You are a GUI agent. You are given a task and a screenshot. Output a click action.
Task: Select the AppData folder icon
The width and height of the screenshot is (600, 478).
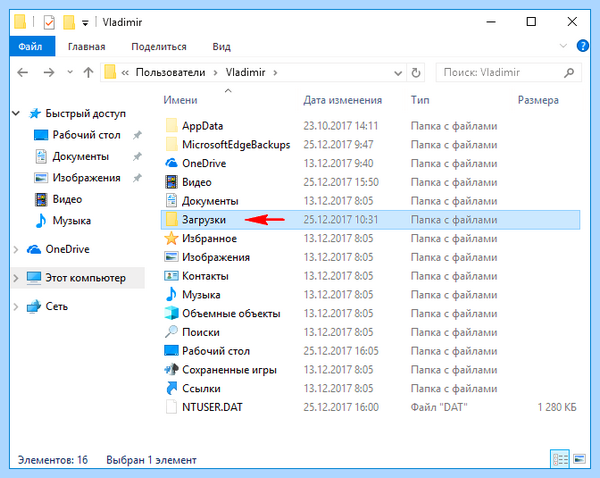(x=171, y=126)
